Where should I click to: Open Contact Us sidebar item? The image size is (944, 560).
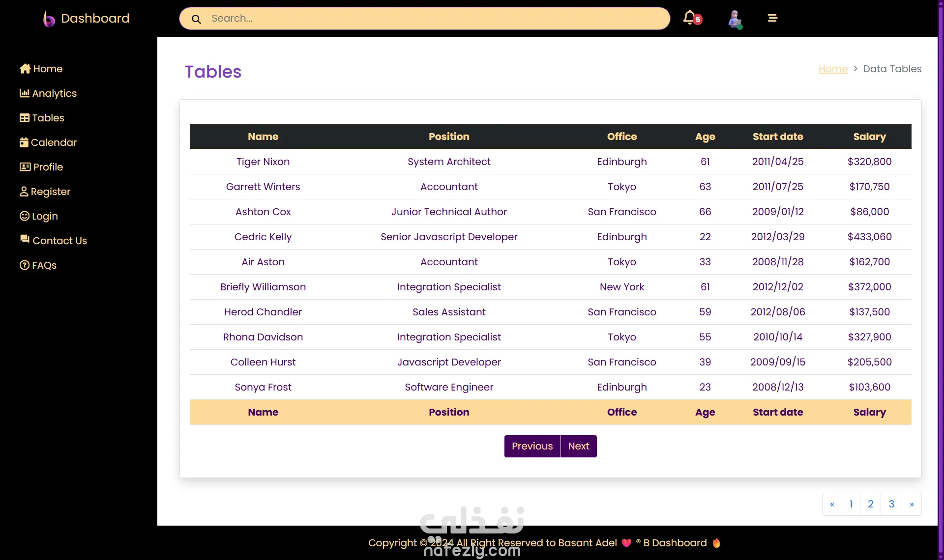pos(53,241)
